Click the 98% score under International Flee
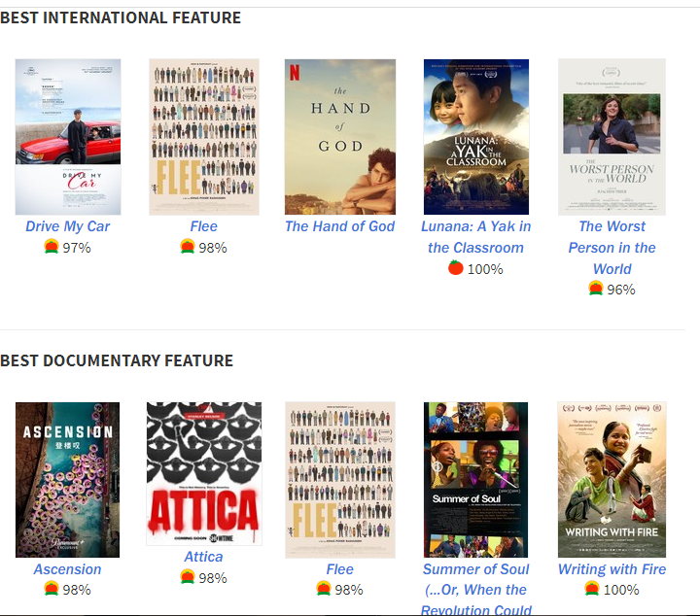This screenshot has width=700, height=616. [x=213, y=248]
